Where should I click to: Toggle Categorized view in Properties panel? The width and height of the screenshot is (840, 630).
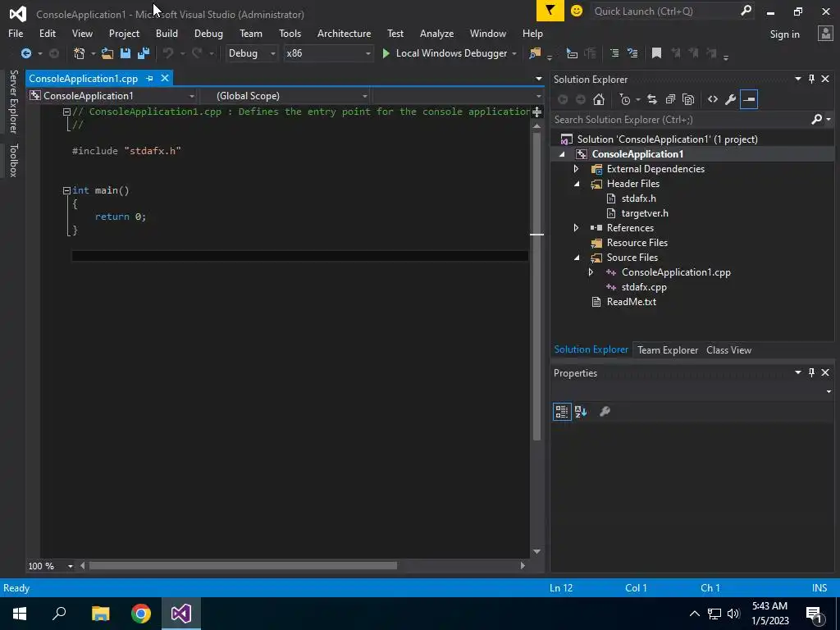click(562, 412)
